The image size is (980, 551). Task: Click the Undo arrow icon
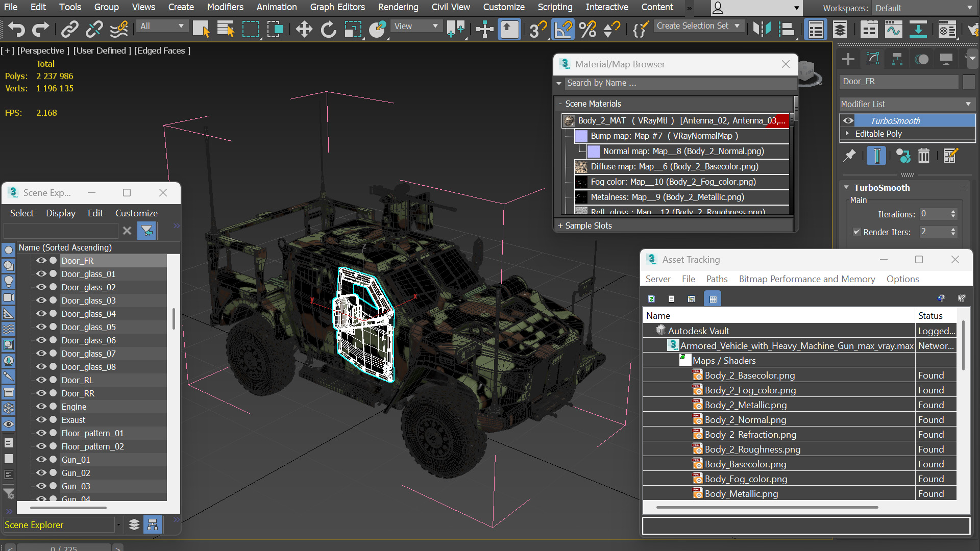16,29
